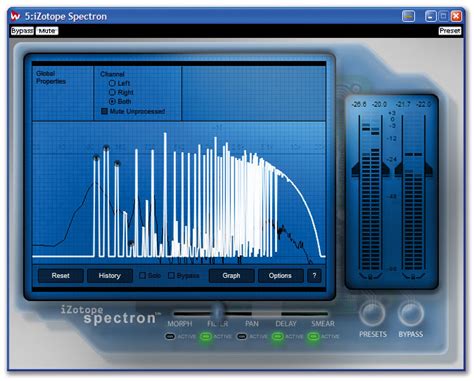Close the iZotope Spectron window
Image resolution: width=474 pixels, height=381 pixels.
[456, 16]
